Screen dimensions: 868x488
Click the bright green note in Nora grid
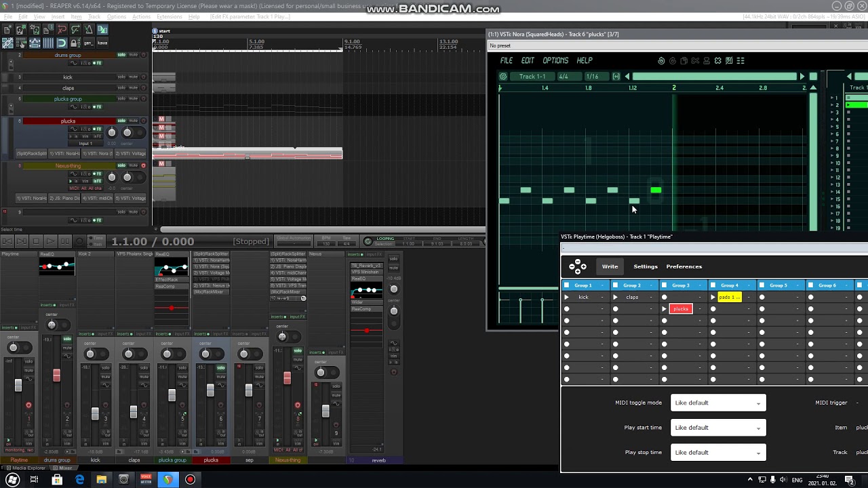(656, 190)
